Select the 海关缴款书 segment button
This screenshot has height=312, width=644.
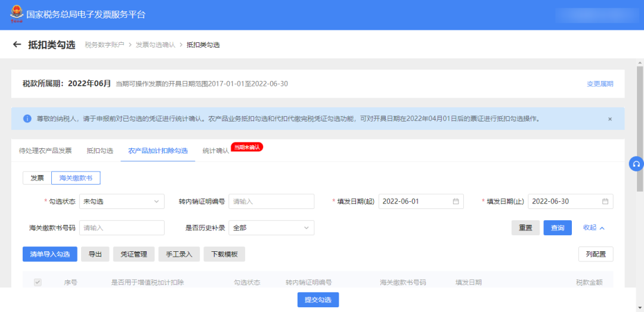coord(76,178)
